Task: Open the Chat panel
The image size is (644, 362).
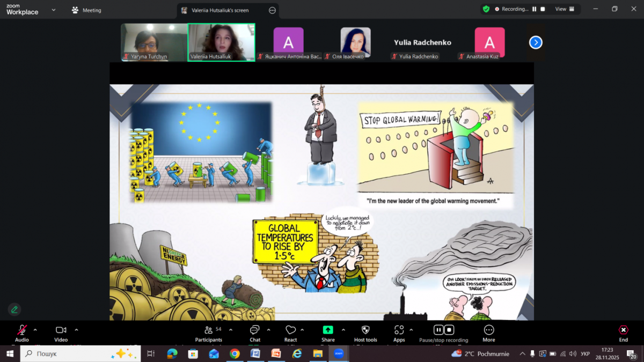Action: pyautogui.click(x=255, y=330)
